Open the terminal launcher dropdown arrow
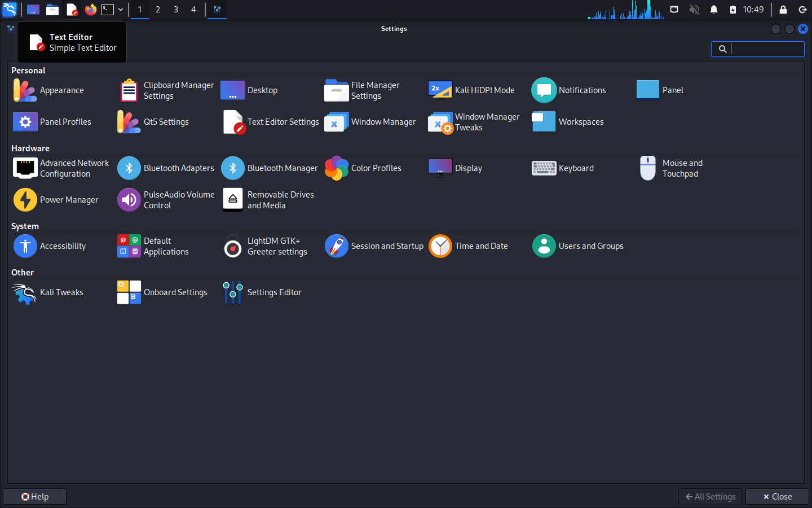This screenshot has height=508, width=812. 121,10
